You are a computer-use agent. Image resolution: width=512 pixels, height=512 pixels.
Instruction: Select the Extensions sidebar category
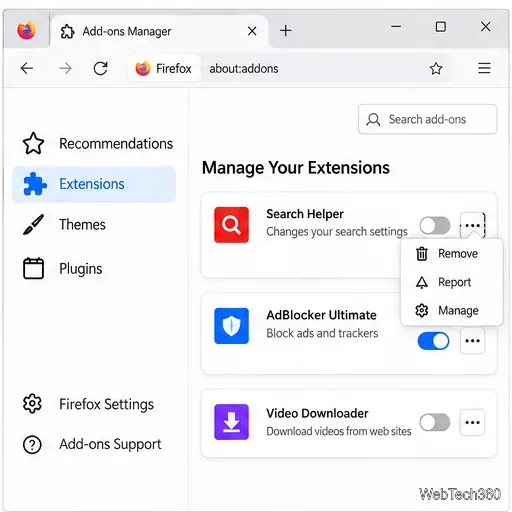click(x=94, y=184)
